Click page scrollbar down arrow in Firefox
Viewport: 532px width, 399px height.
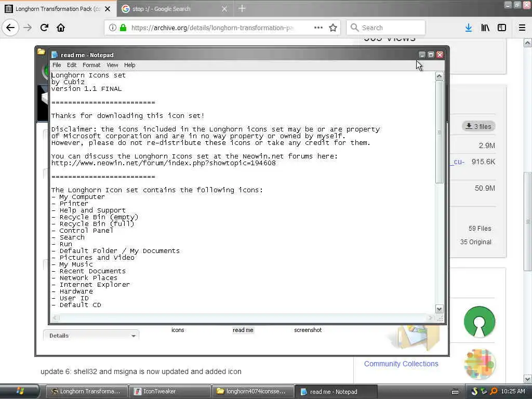(x=527, y=379)
